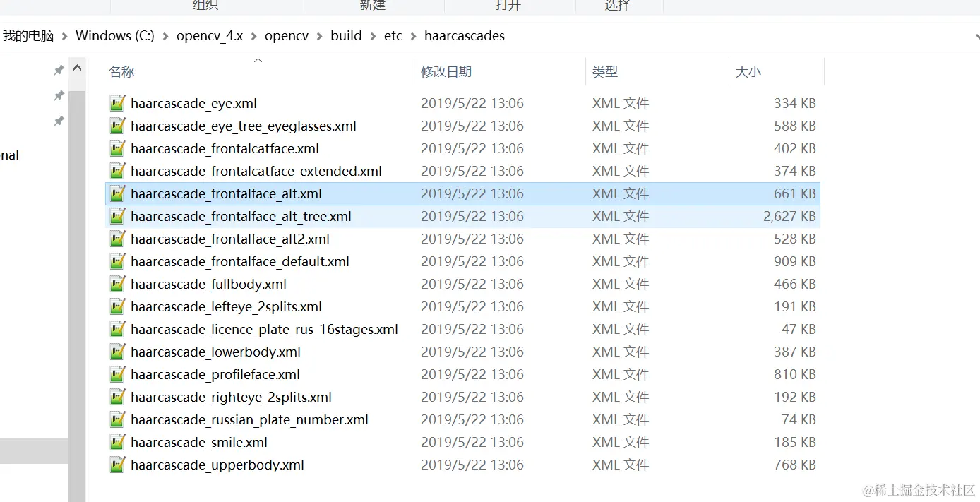Navigate to etc folder in breadcrumb
This screenshot has width=980, height=502.
[393, 36]
